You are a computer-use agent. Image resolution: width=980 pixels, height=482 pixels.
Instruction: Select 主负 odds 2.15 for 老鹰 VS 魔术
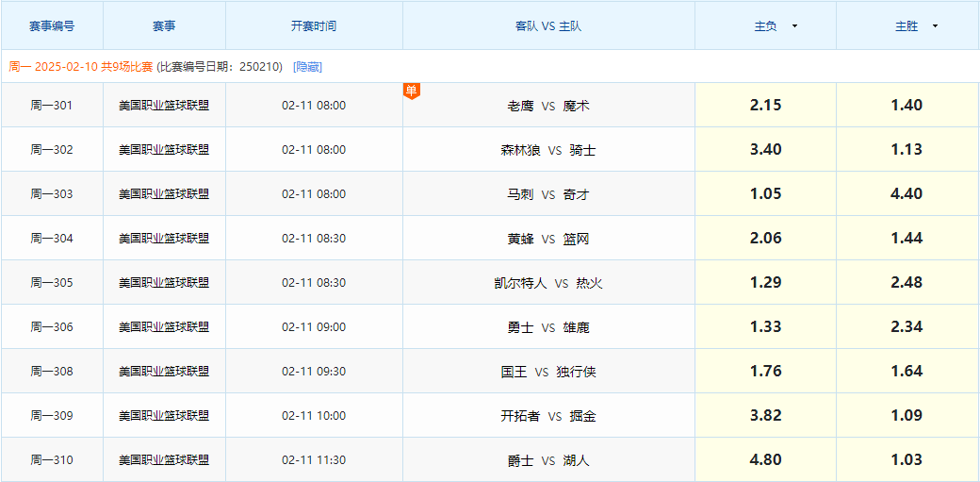(x=765, y=106)
